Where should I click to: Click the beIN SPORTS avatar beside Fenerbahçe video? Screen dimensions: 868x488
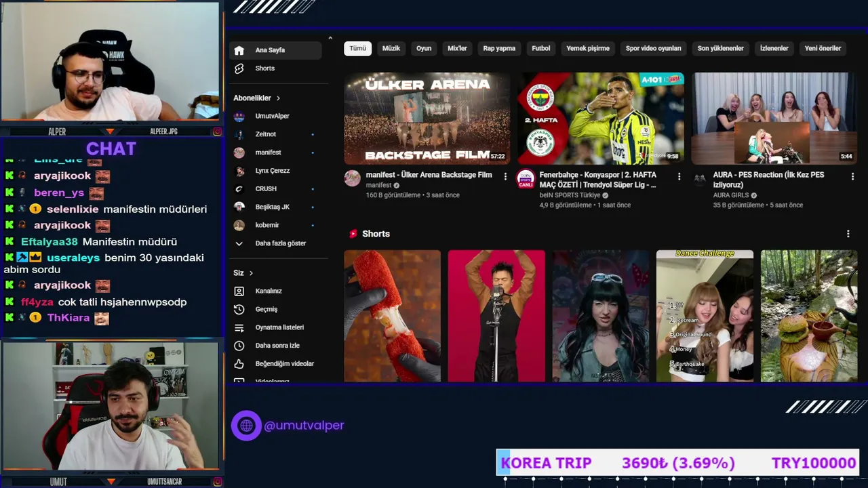[x=526, y=178]
